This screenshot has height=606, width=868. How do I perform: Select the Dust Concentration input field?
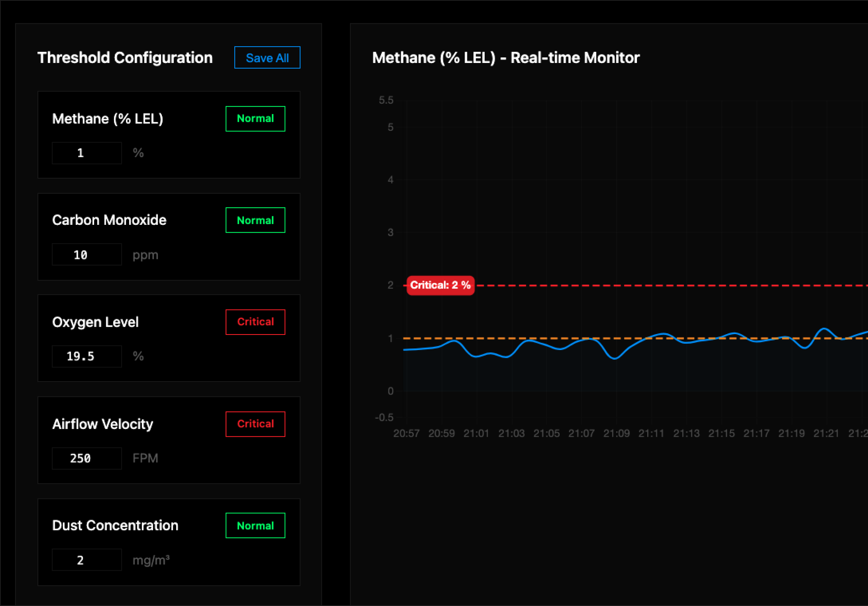(86, 559)
